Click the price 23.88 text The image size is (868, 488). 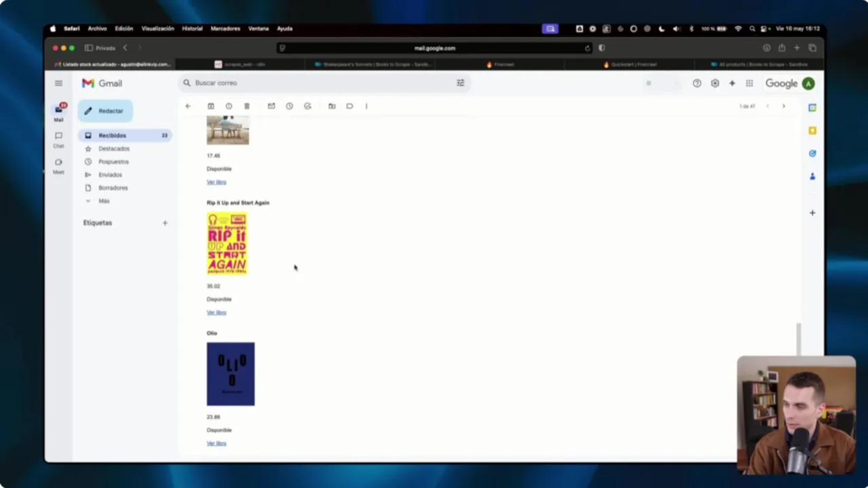coord(213,417)
